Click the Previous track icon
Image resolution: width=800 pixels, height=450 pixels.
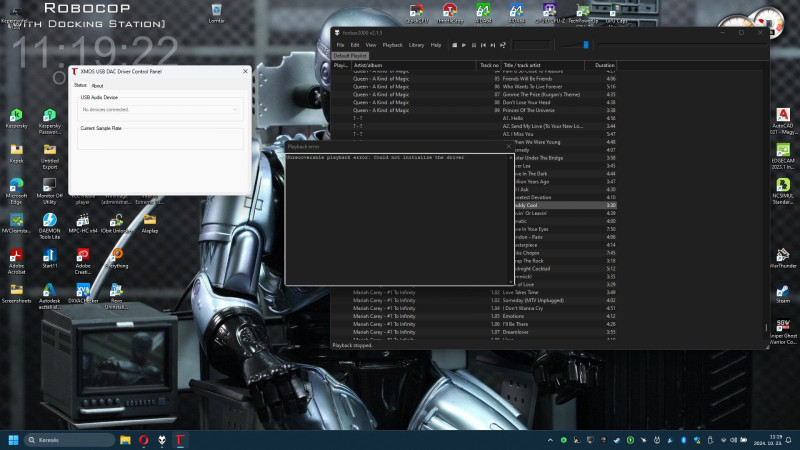(484, 45)
